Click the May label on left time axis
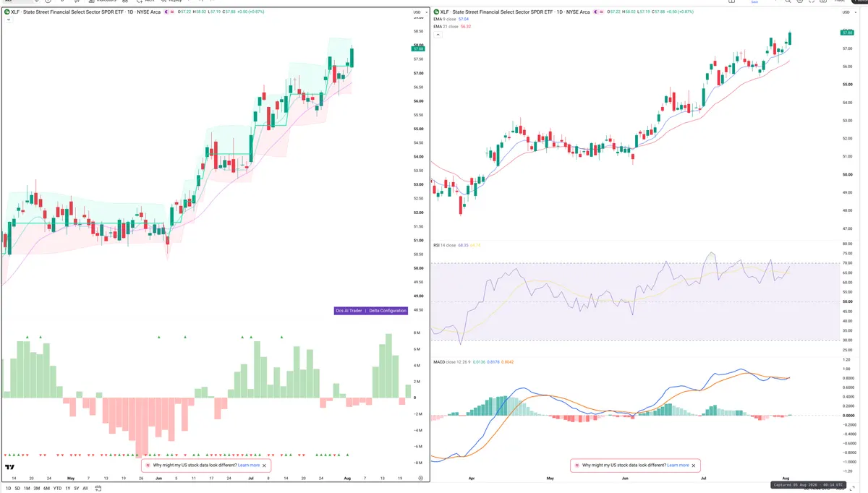This screenshot has width=868, height=493. pyautogui.click(x=71, y=478)
